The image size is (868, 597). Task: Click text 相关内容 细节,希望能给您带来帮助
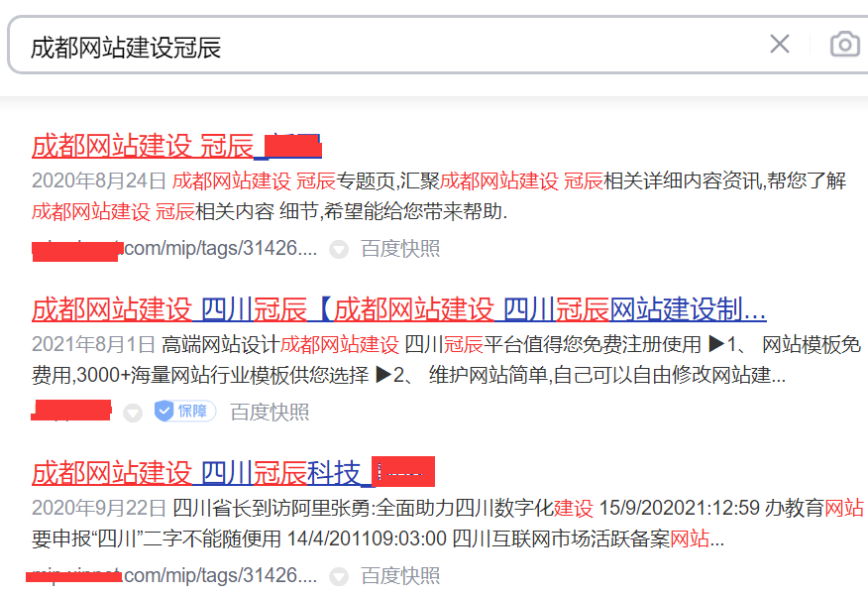[351, 211]
